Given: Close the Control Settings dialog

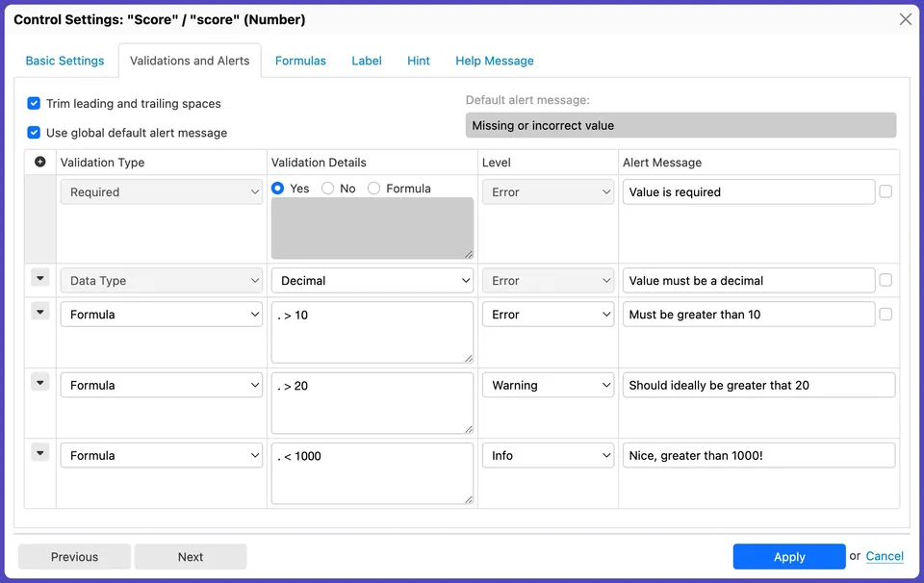Looking at the screenshot, I should pyautogui.click(x=905, y=19).
